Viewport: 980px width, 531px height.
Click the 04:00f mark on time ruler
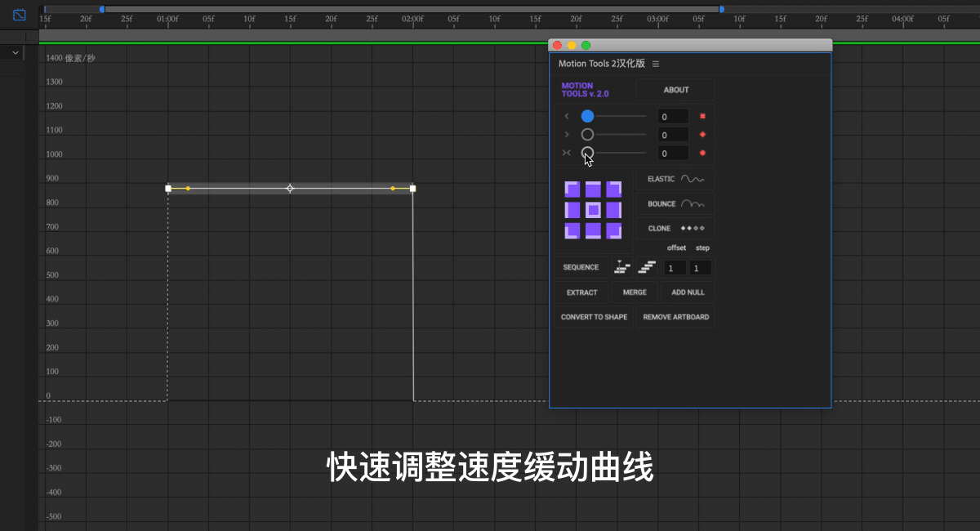click(902, 18)
